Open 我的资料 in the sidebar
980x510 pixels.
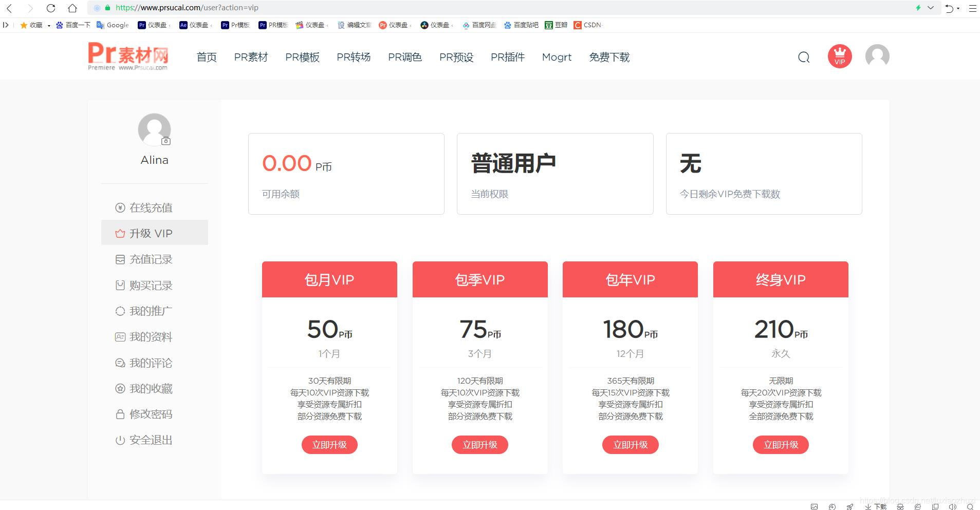(x=155, y=337)
